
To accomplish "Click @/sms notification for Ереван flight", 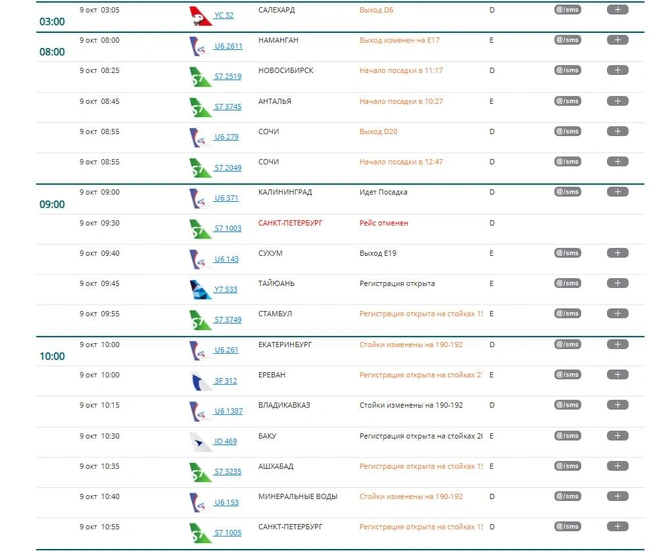I will (x=568, y=374).
